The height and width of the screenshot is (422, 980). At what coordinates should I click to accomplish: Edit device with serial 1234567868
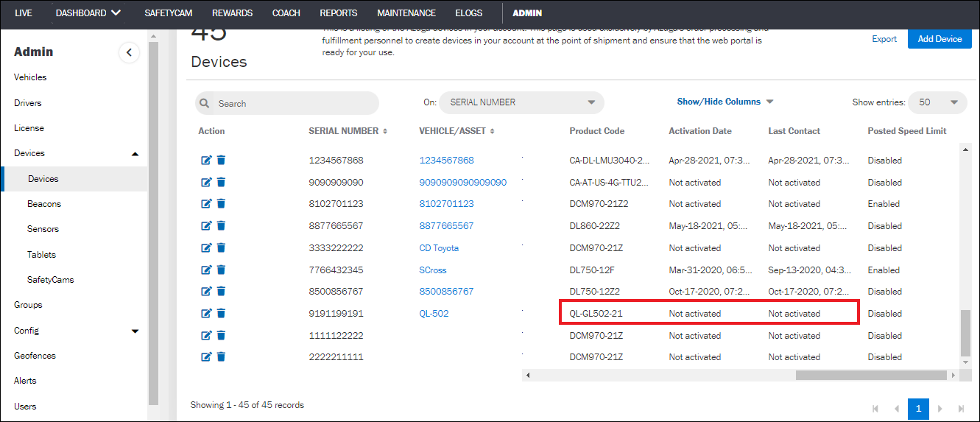[x=207, y=160]
